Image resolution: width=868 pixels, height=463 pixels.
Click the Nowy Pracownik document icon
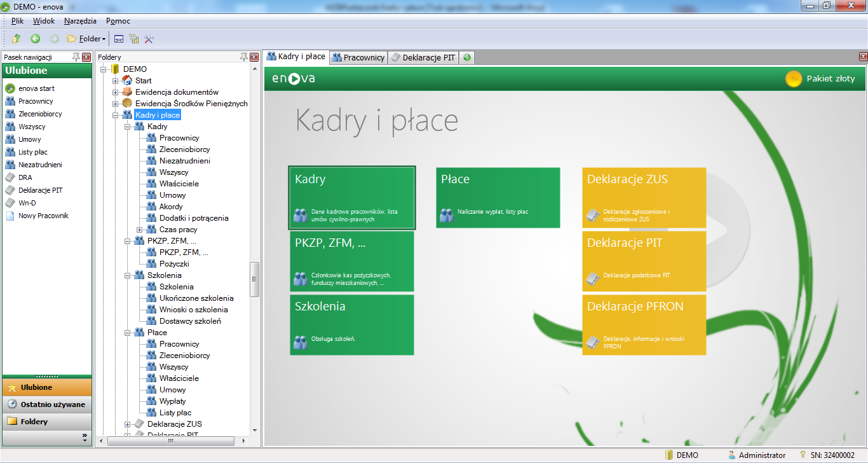click(10, 216)
